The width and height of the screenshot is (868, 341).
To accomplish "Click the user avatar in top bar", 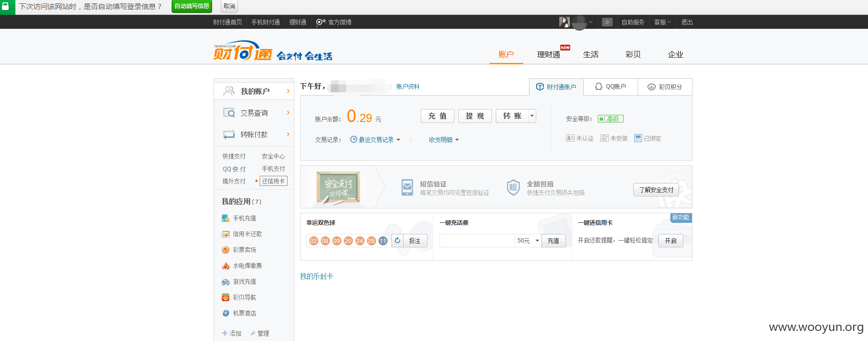I will tap(564, 22).
